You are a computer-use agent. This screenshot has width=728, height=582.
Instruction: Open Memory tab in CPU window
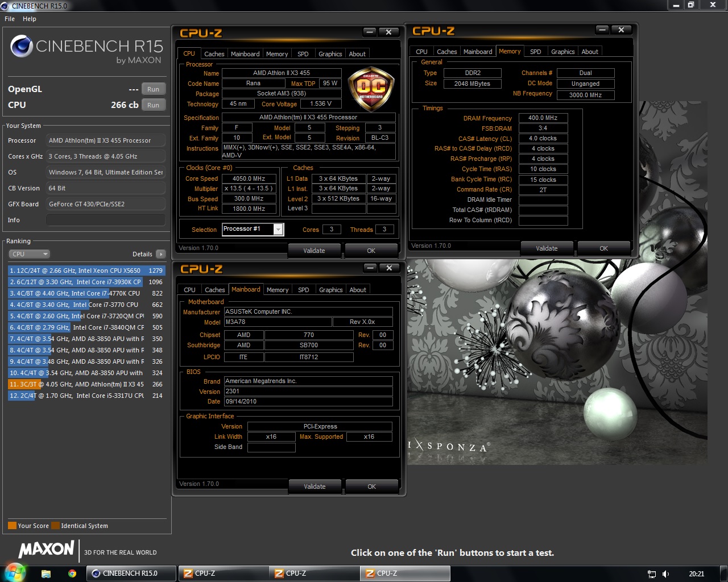tap(277, 54)
